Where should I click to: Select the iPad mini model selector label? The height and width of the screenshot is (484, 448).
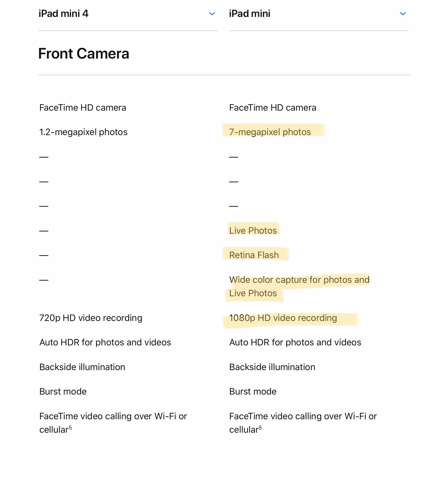[x=250, y=14]
